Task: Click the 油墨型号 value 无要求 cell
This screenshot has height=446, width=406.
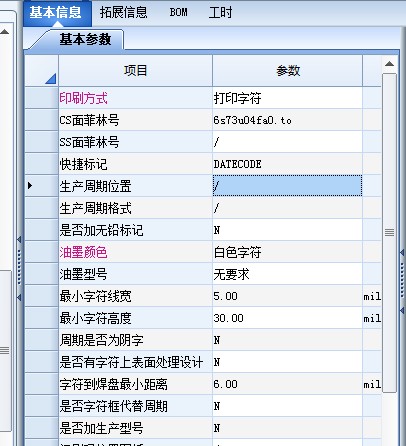Action: click(x=287, y=274)
